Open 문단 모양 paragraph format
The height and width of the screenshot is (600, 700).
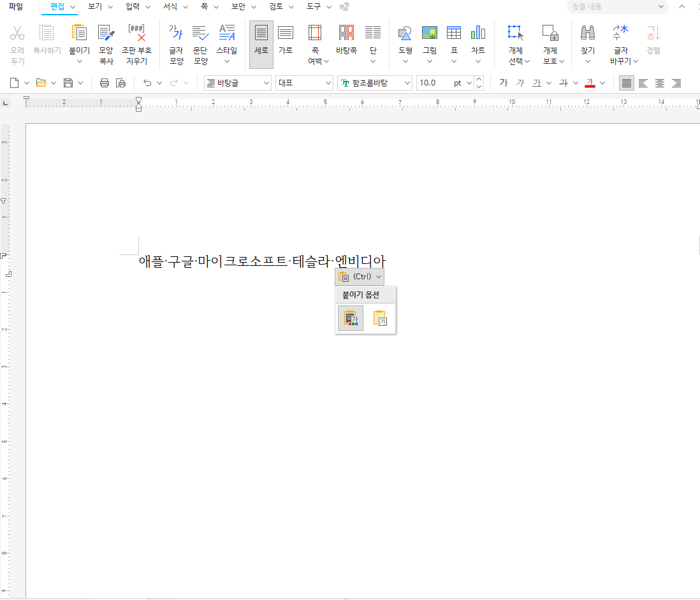pyautogui.click(x=200, y=33)
